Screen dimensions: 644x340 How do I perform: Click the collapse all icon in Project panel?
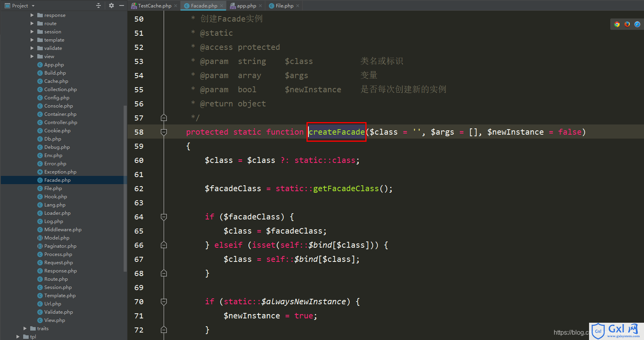point(99,5)
